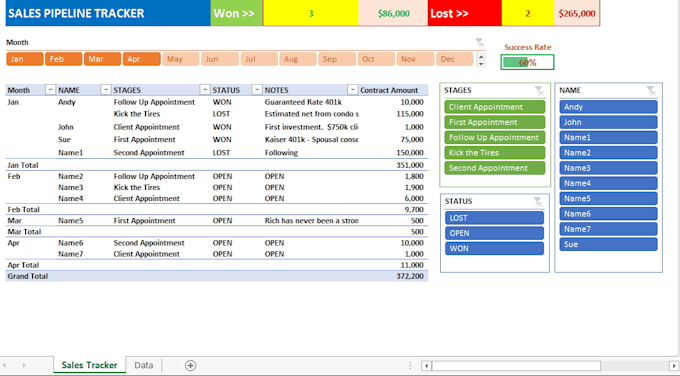This screenshot has height=376, width=680.
Task: Toggle Jan in the Month slicer
Action: pyautogui.click(x=25, y=59)
